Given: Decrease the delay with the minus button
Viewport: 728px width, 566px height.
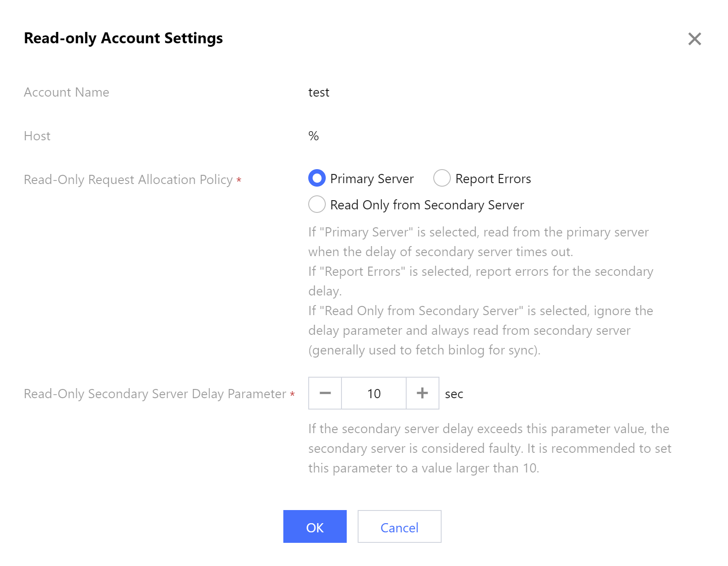Looking at the screenshot, I should tap(325, 393).
